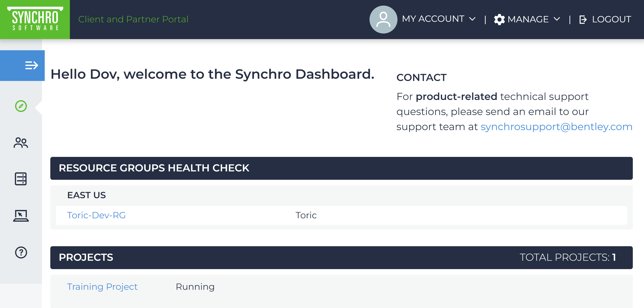
Task: Open the Training Project link
Action: tap(102, 287)
